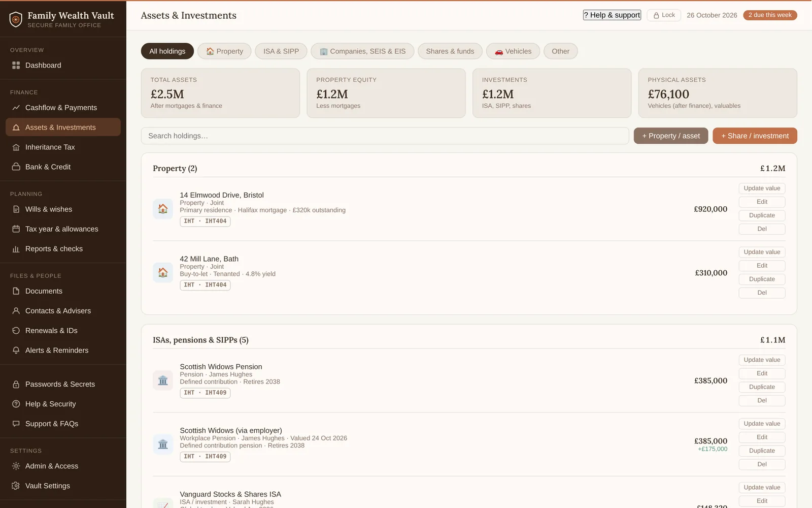
Task: Lock the vault with Lock button
Action: click(664, 15)
